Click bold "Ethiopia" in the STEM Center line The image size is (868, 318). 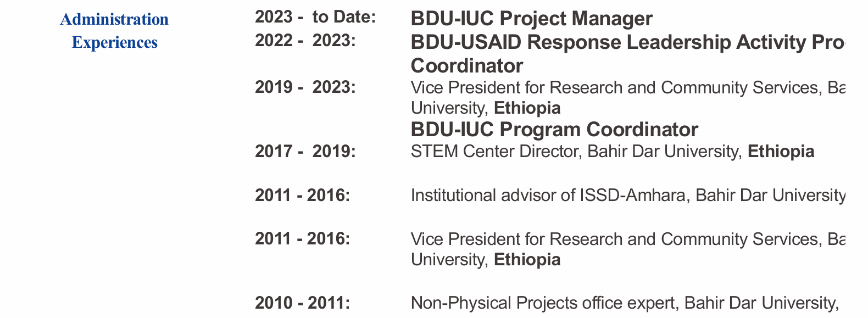click(x=781, y=151)
